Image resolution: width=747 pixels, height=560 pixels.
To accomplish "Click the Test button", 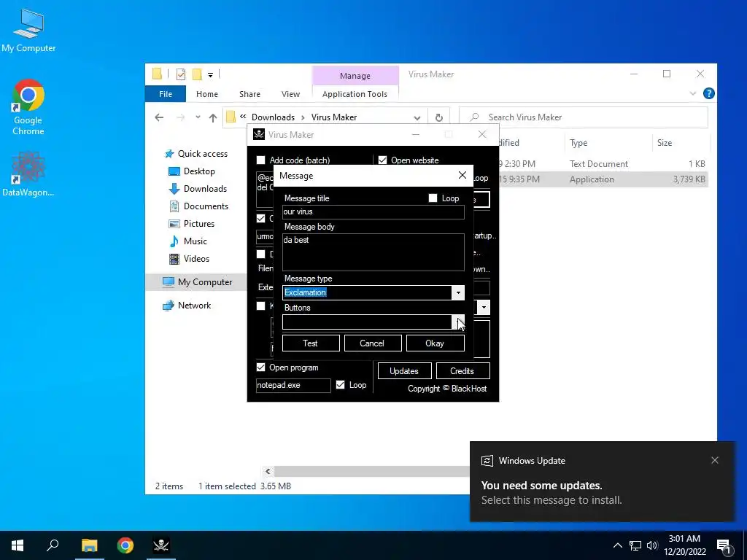I will 311,343.
